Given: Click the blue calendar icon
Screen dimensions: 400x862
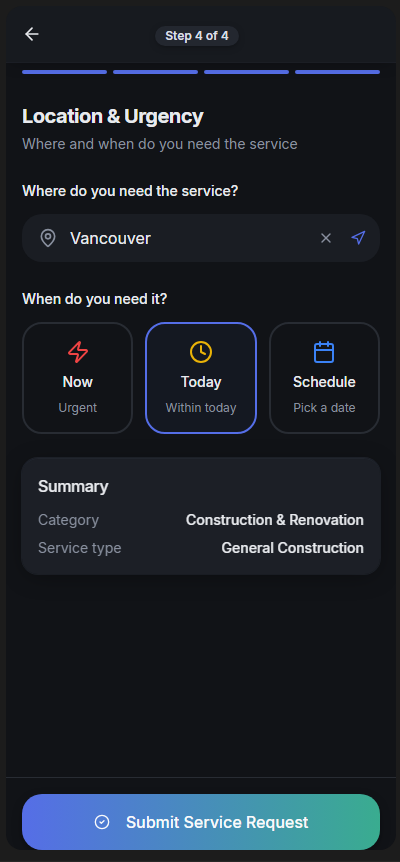Looking at the screenshot, I should coord(324,352).
